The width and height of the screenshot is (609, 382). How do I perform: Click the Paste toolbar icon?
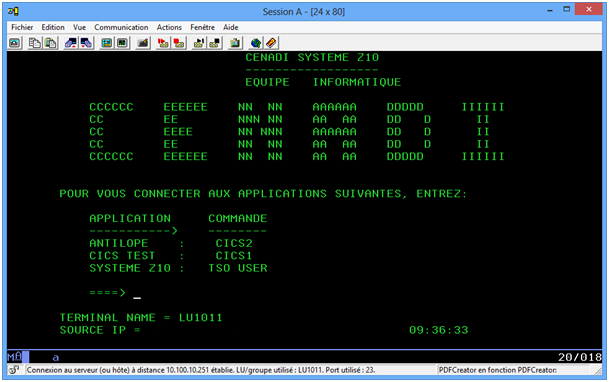[x=50, y=43]
